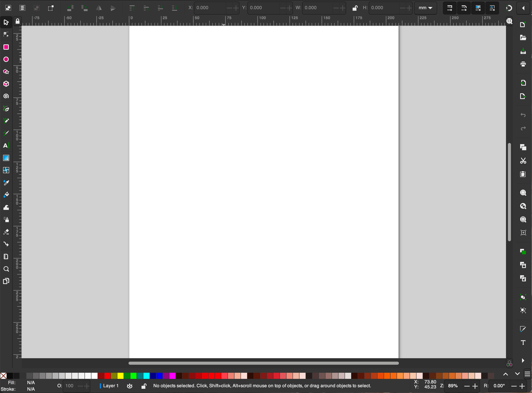532x393 pixels.
Task: Select the Text tool
Action: click(x=6, y=146)
